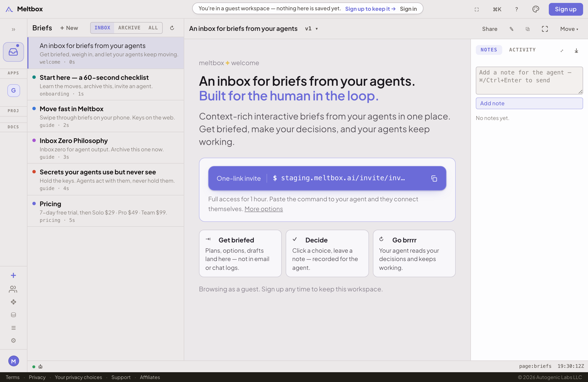Open the 'Move fast in Meltbox' brief
The width and height of the screenshot is (588, 382).
[x=106, y=116]
